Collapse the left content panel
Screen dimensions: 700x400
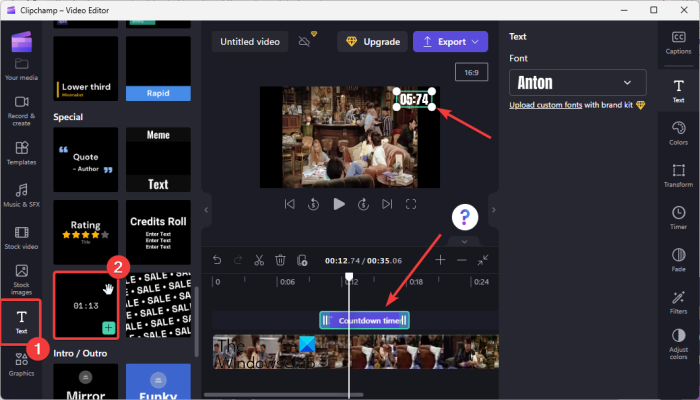pyautogui.click(x=206, y=210)
